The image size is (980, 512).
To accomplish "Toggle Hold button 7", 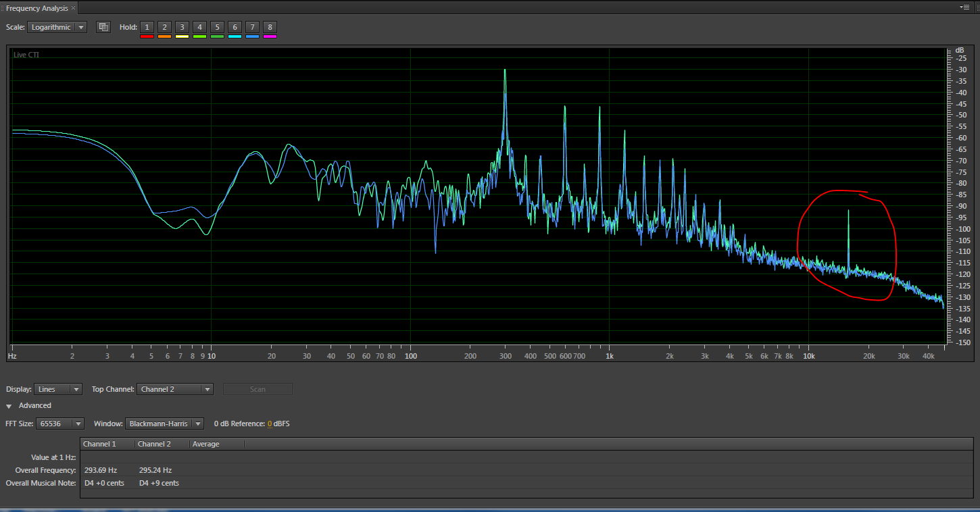I will coord(252,27).
